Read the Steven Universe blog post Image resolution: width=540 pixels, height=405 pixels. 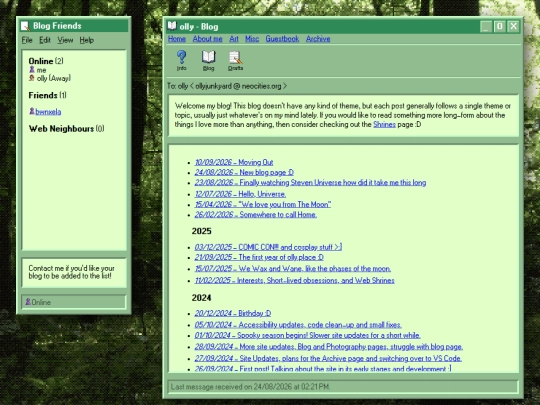310,183
